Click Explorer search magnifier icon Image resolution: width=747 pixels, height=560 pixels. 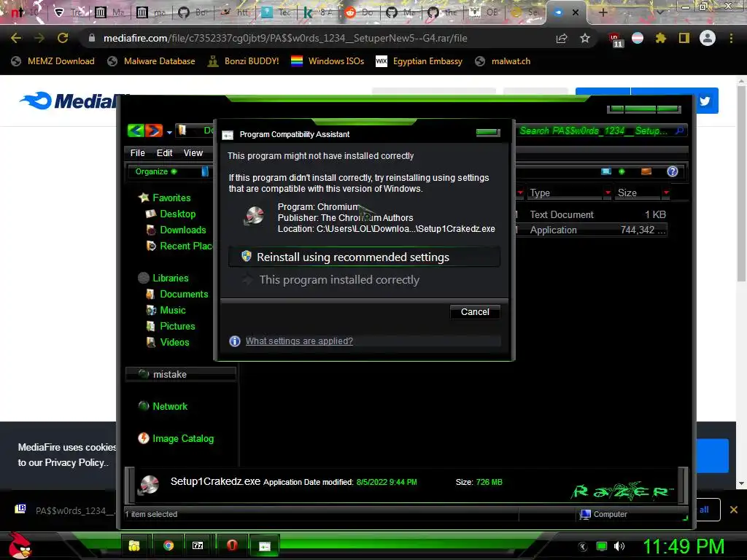coord(680,131)
